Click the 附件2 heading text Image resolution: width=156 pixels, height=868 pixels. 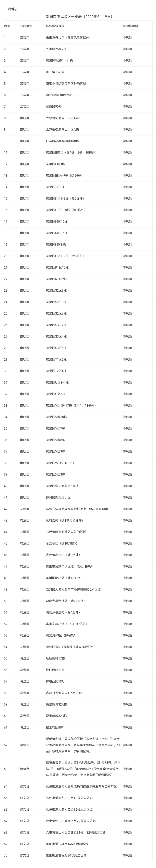coord(12,9)
